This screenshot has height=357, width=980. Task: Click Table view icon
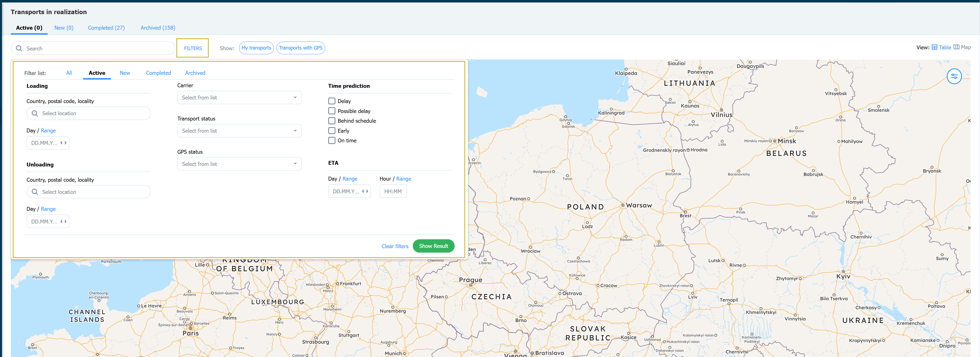click(x=934, y=48)
